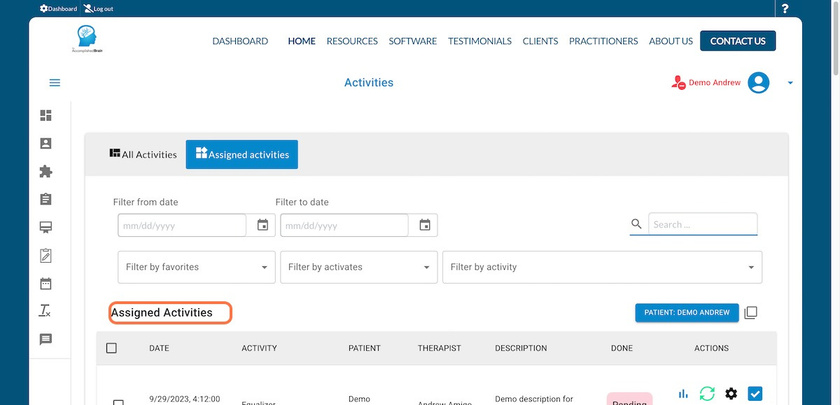Open the hamburger menu toggle
The height and width of the screenshot is (405, 840).
tap(55, 82)
